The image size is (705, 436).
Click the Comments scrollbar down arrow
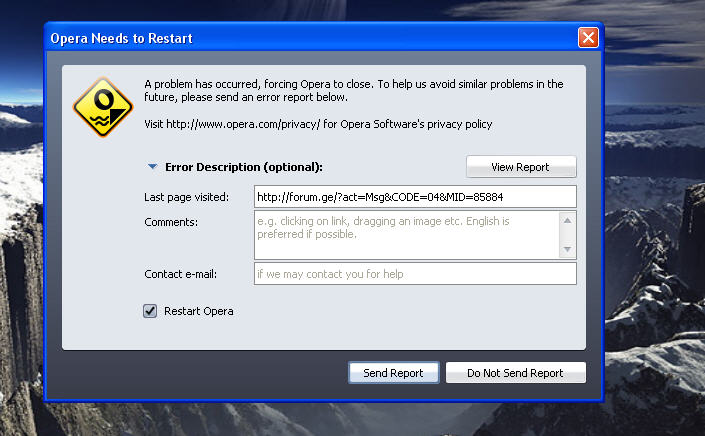(567, 249)
